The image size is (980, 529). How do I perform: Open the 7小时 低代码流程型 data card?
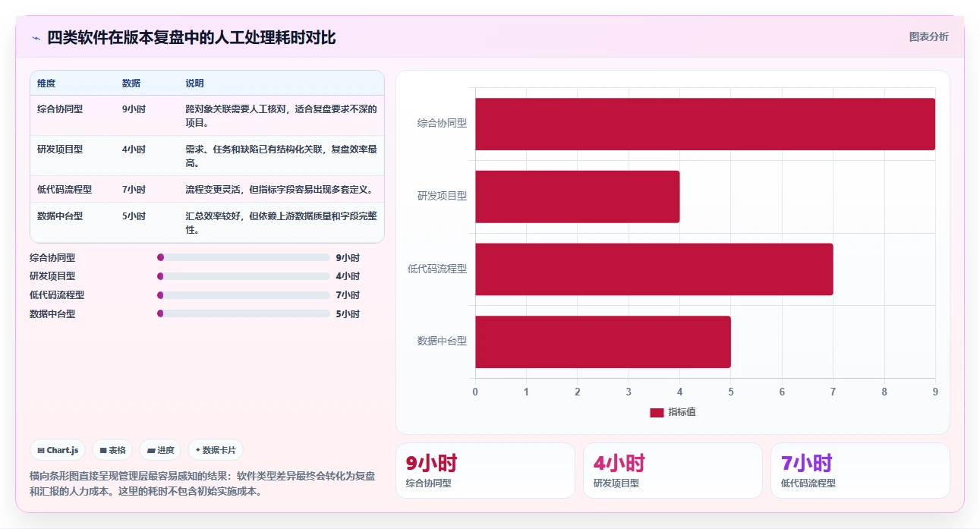click(860, 471)
